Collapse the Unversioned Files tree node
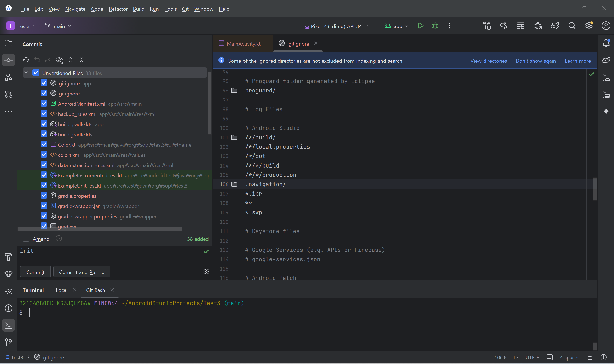Viewport: 614px width, 364px height. (26, 73)
